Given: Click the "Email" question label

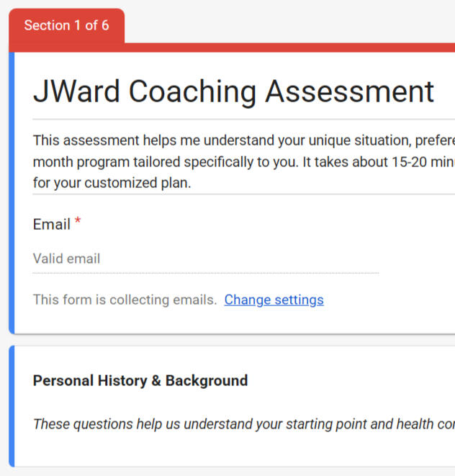Looking at the screenshot, I should (x=51, y=225).
